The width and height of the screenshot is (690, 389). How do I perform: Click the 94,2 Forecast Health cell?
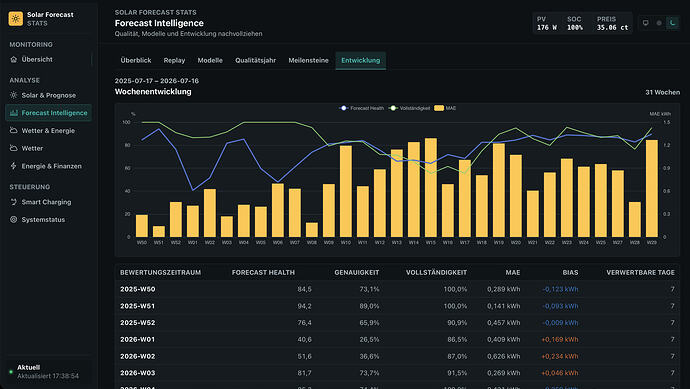305,306
